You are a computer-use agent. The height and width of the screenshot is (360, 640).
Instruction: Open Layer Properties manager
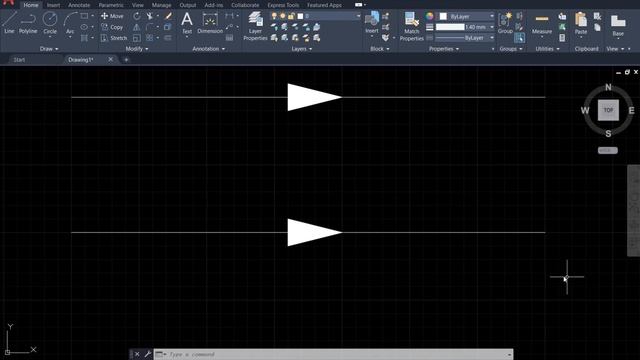[x=255, y=26]
